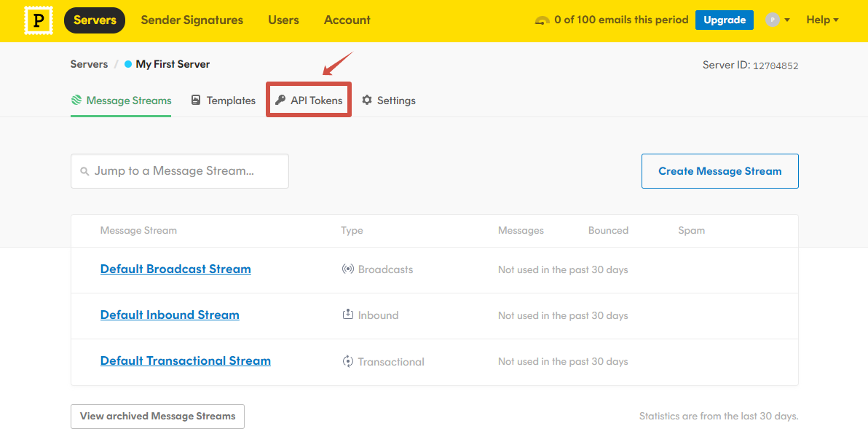Select the Server ID number 12704852
This screenshot has height=442, width=868.
point(776,66)
